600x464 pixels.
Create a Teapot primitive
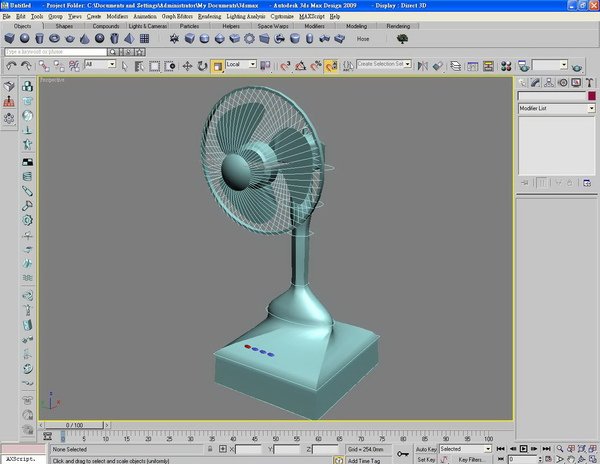(x=70, y=38)
